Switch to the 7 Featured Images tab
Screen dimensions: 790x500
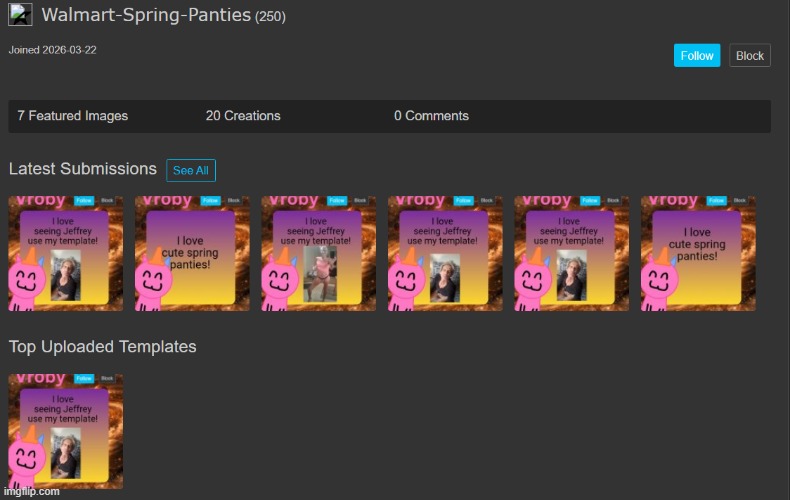click(73, 116)
